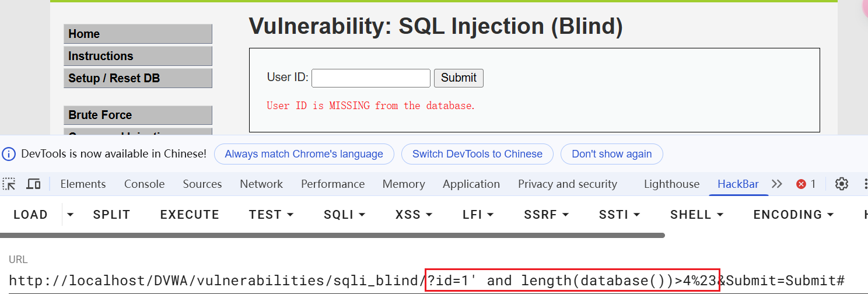This screenshot has height=294, width=868.
Task: Open the ENCODING dropdown
Action: [793, 215]
